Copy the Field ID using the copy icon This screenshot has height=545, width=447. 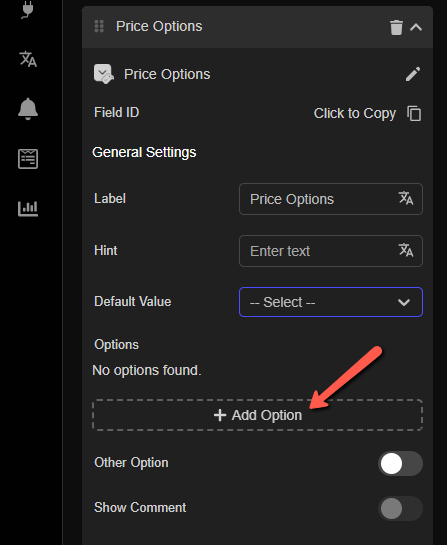click(x=414, y=114)
